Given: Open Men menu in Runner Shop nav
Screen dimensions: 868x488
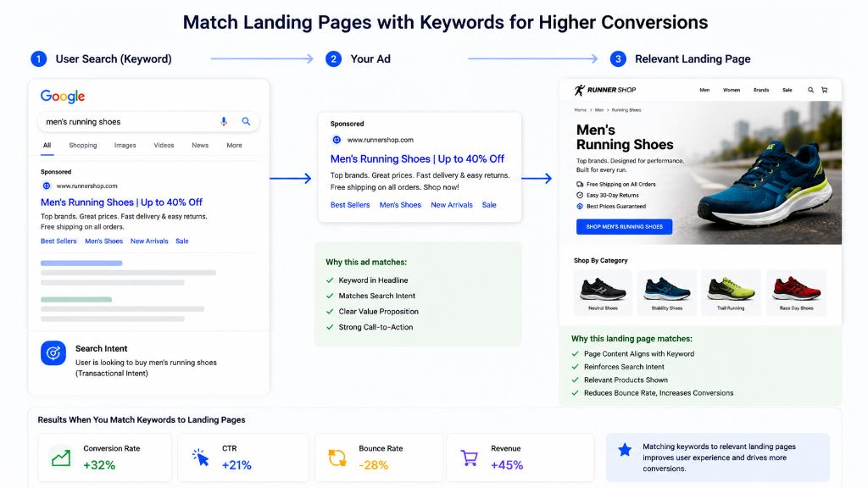Looking at the screenshot, I should click(x=704, y=90).
